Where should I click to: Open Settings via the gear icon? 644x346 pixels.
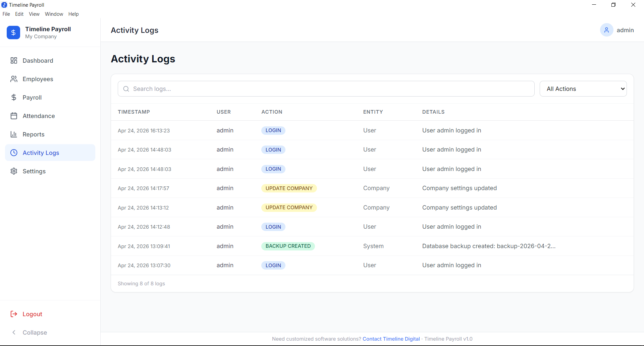click(x=14, y=171)
